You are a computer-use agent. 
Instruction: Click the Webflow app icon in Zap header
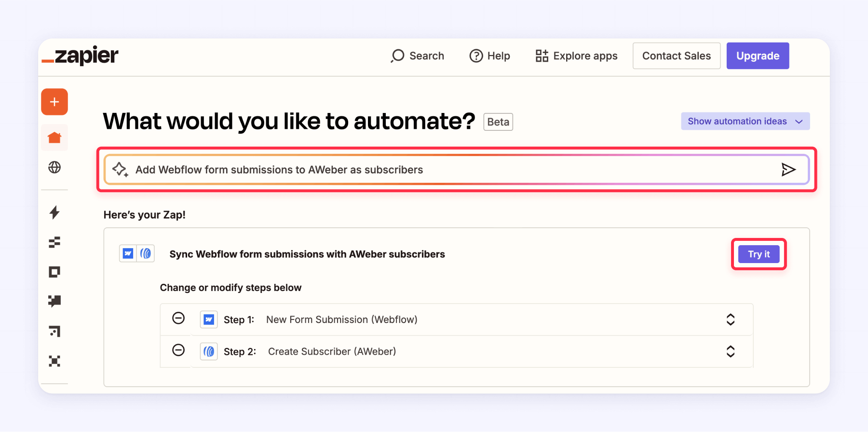(128, 254)
